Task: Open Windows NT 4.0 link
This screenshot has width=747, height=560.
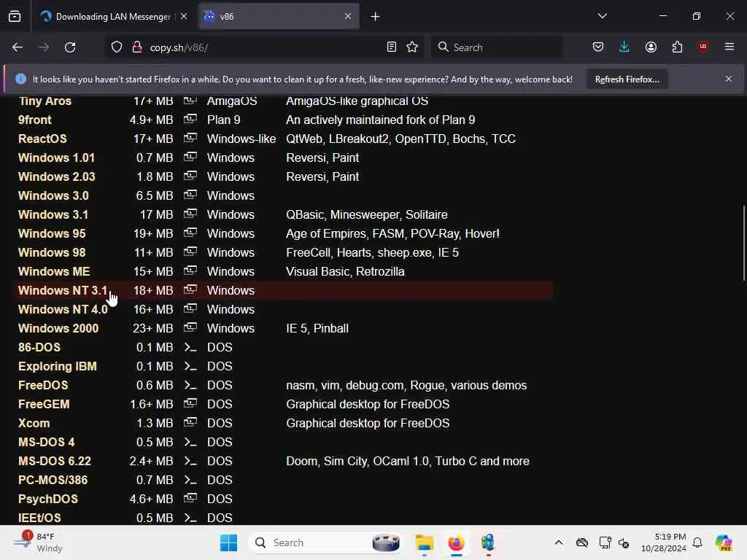Action: 63,309
